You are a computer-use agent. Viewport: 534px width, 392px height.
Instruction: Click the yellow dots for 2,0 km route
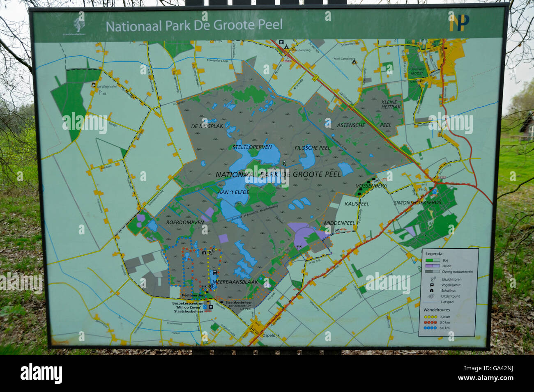point(431,317)
